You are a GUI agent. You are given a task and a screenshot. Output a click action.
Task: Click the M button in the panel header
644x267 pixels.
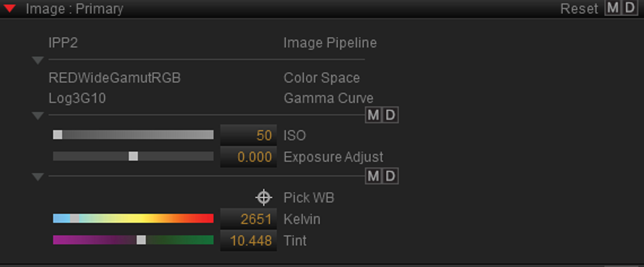[x=612, y=8]
